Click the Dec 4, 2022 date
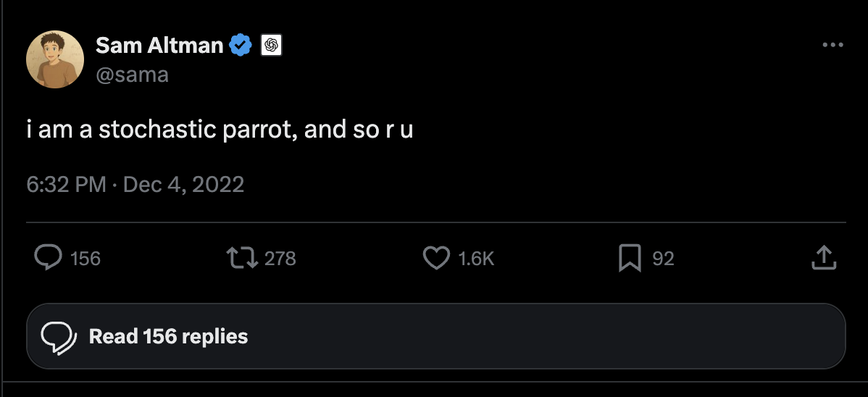Viewport: 868px width, 397px height. [x=184, y=184]
